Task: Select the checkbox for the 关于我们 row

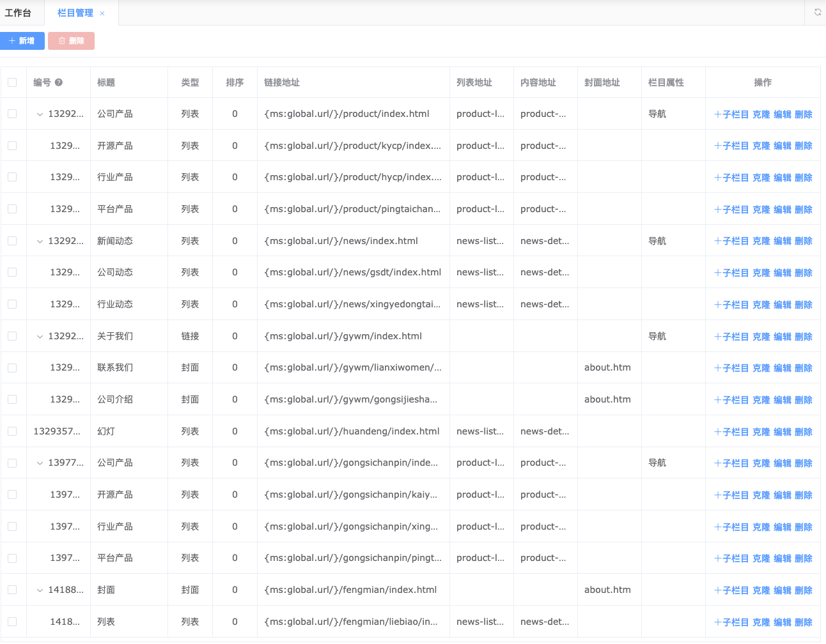Action: click(12, 336)
